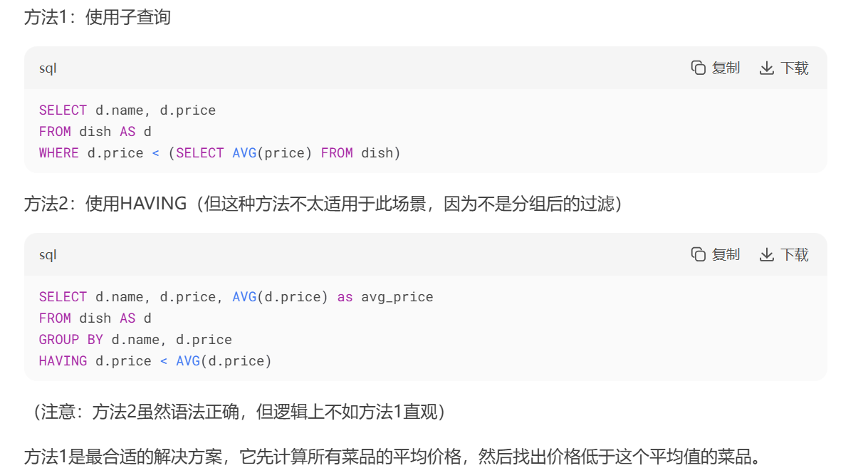
Task: Click the down-arrow icon beside 下载 in method 2
Action: point(767,254)
